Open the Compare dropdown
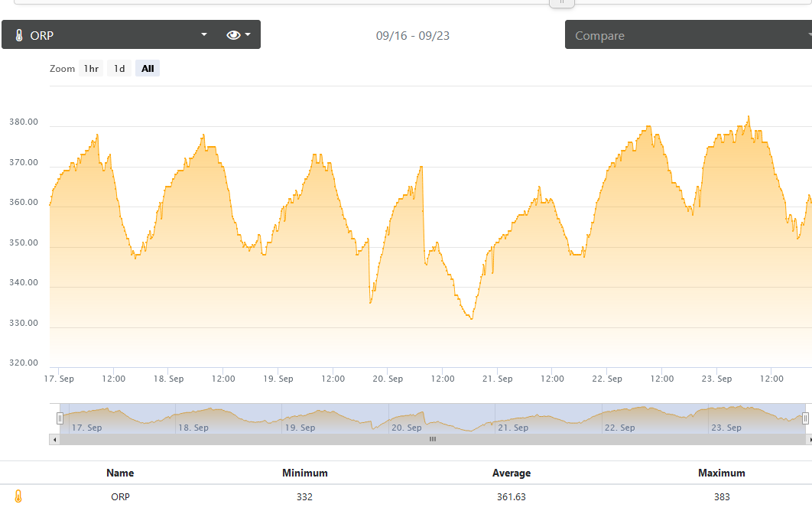The image size is (812, 514). (688, 34)
